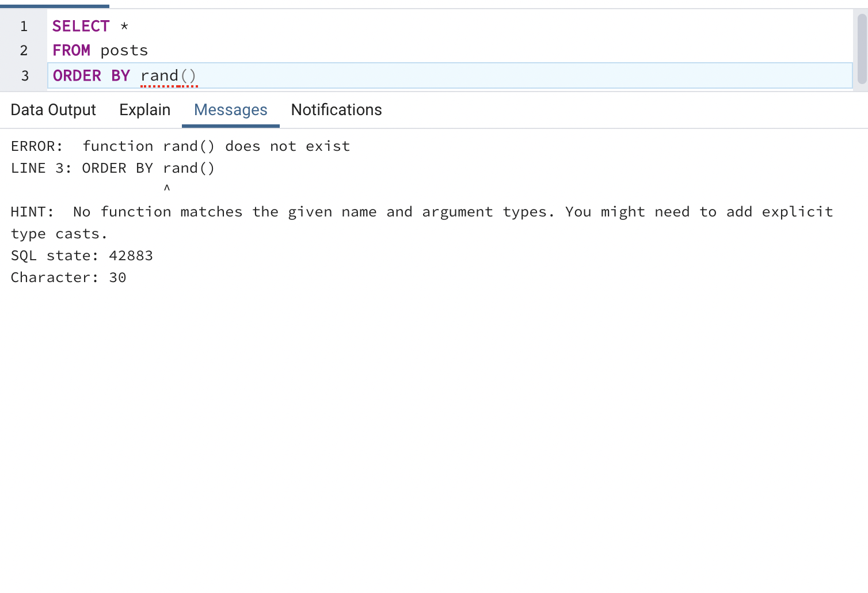Click the Character: 30 line
The height and width of the screenshot is (593, 868).
68,278
